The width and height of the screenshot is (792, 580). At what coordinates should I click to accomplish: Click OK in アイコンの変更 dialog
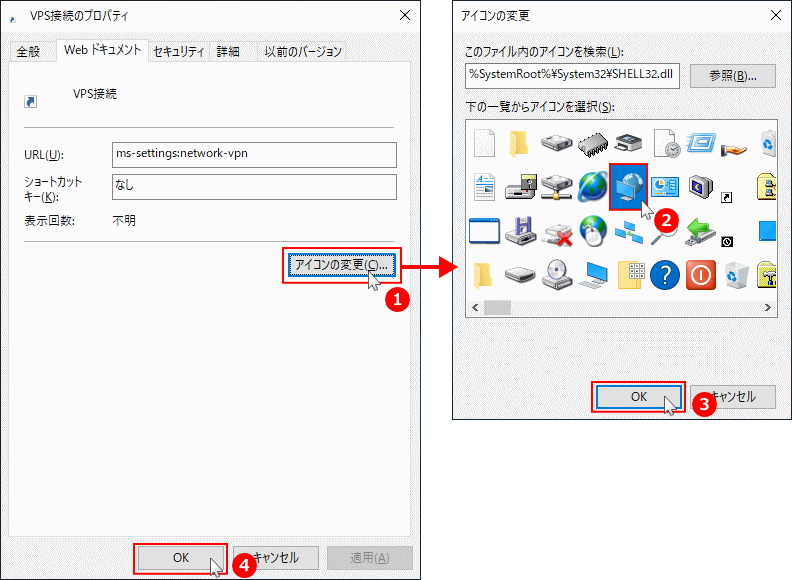(638, 397)
